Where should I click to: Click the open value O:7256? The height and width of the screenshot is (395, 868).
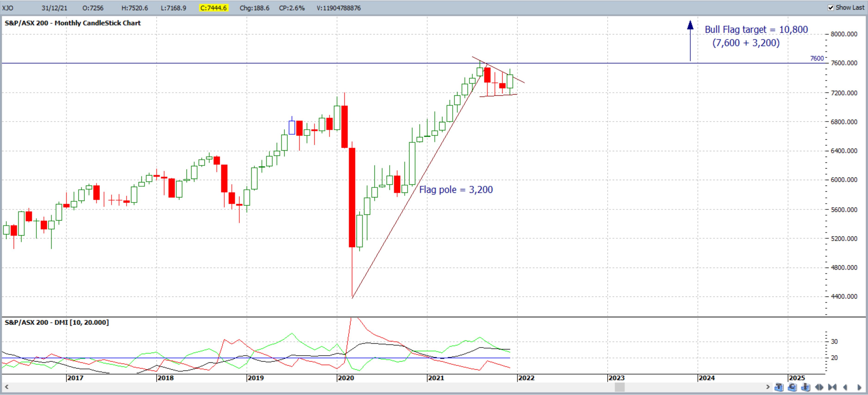pos(93,8)
